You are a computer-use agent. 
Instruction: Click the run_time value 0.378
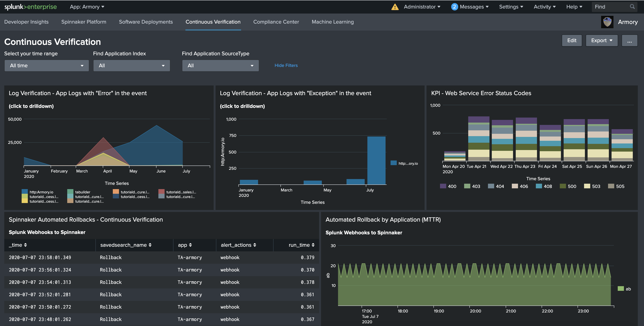[307, 282]
